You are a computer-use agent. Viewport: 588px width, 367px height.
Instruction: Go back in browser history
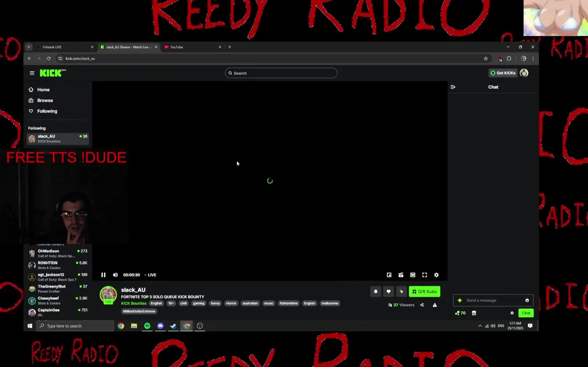pos(29,59)
